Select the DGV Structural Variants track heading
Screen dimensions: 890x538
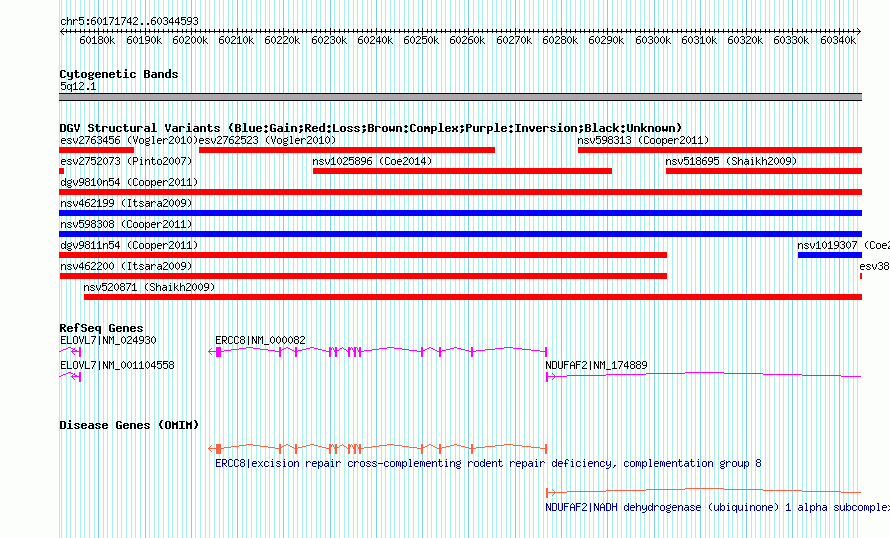(371, 128)
